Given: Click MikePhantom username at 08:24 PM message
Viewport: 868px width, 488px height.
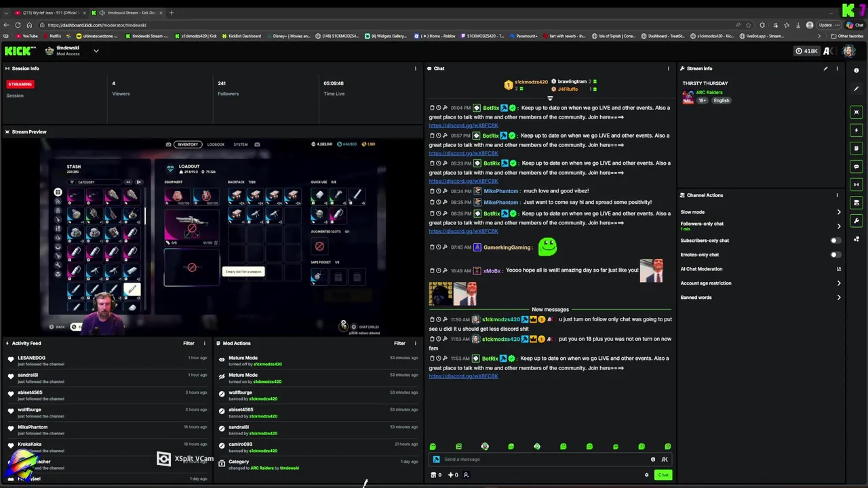Looking at the screenshot, I should pyautogui.click(x=500, y=191).
